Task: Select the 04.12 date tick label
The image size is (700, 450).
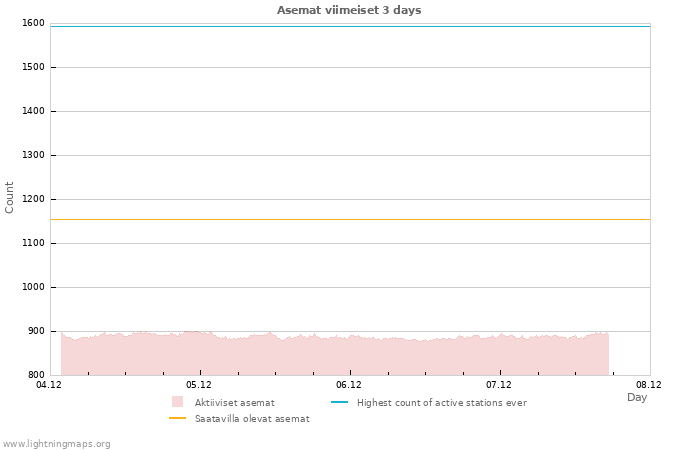Action: [x=49, y=385]
